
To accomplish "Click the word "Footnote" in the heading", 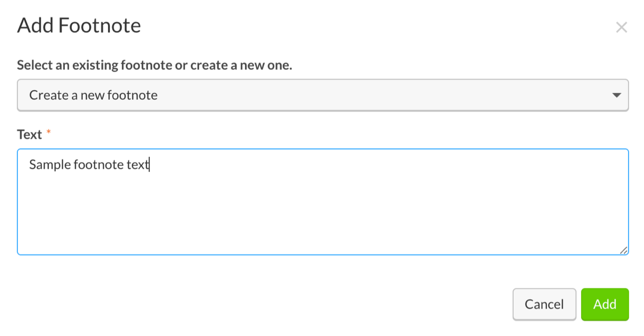I will click(106, 25).
